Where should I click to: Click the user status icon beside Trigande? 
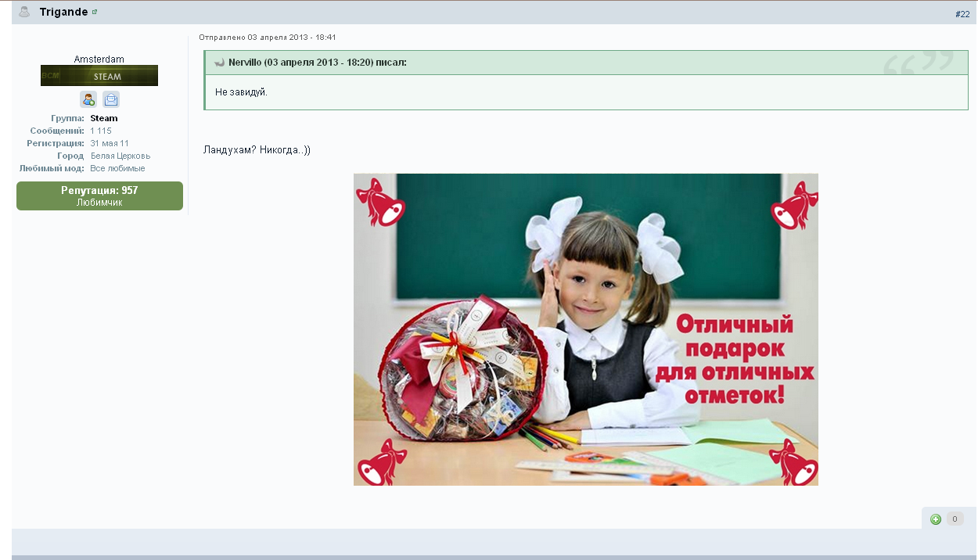(x=24, y=12)
